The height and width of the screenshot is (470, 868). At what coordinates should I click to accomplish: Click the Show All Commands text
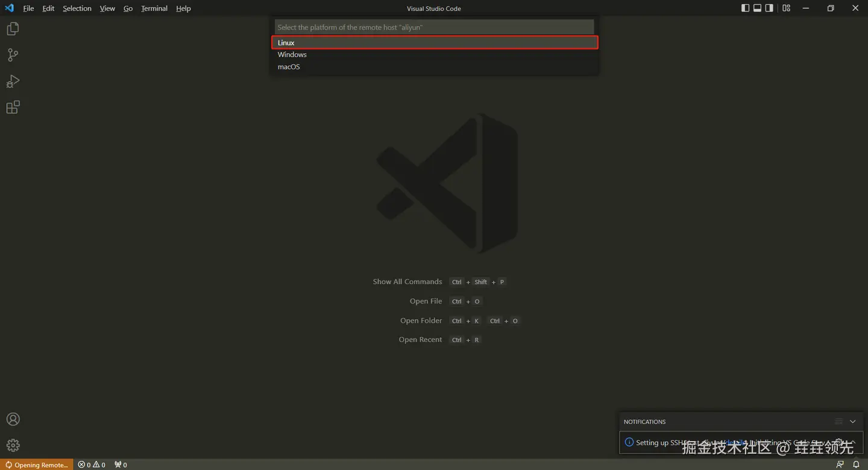pyautogui.click(x=407, y=282)
